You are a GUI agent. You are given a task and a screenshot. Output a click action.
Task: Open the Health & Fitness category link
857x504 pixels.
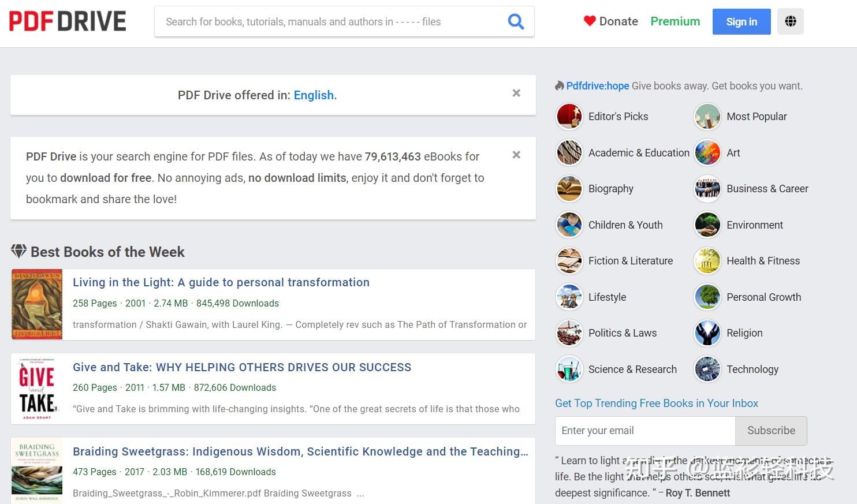click(x=763, y=261)
